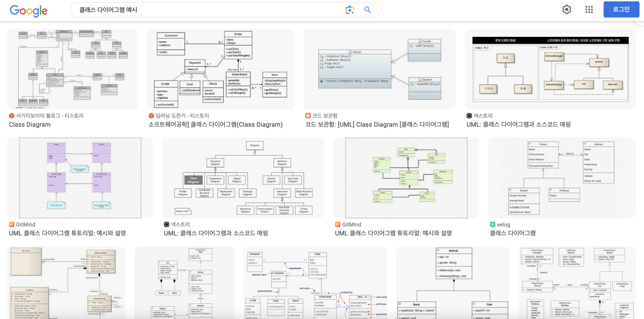
Task: Click the first GitMind source favicon
Action: [x=11, y=224]
